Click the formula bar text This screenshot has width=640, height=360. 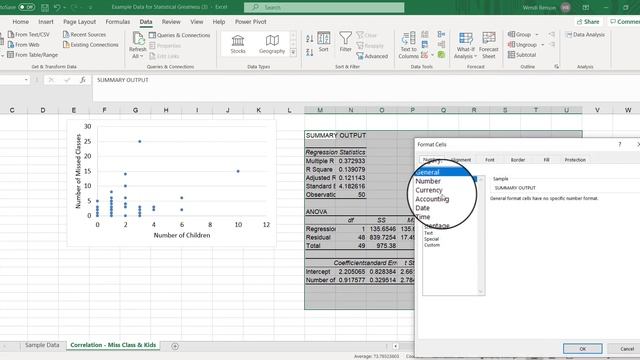pos(123,80)
